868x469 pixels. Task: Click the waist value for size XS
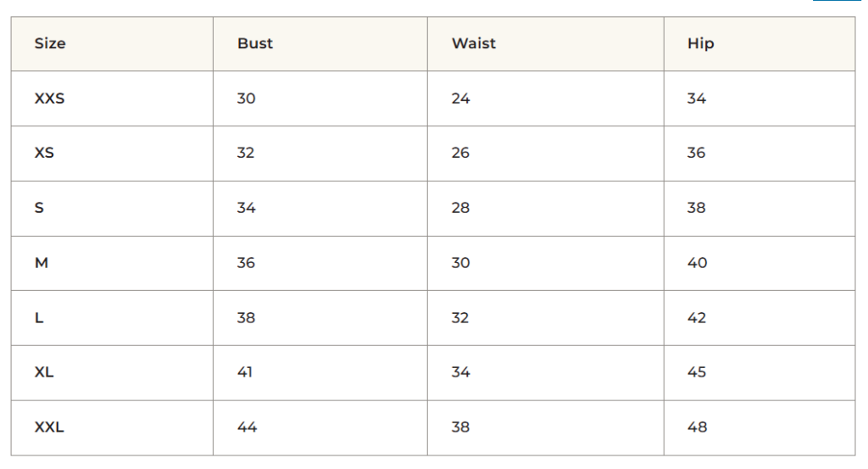[x=460, y=154]
